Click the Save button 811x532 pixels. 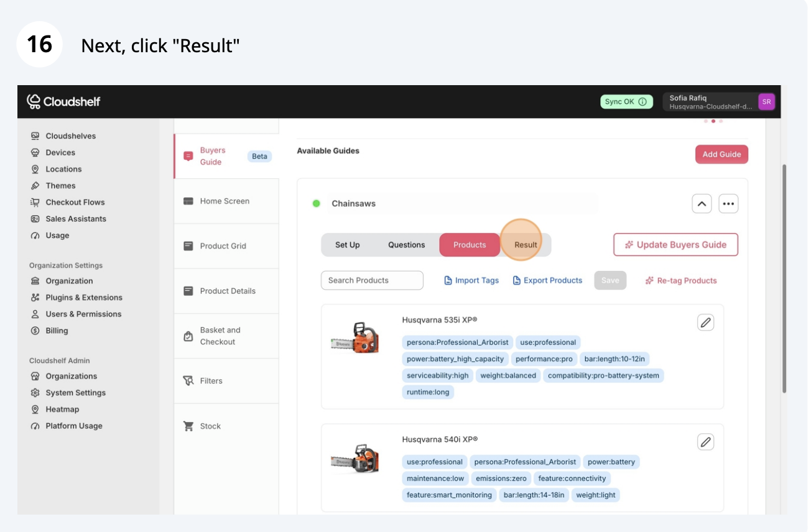[610, 280]
